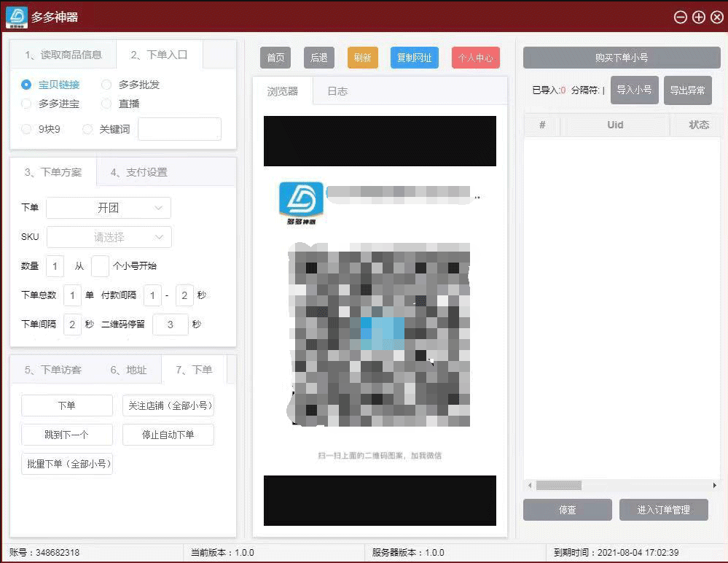This screenshot has height=563, width=728.
Task: Maximize the window with the plus circle icon
Action: click(699, 18)
